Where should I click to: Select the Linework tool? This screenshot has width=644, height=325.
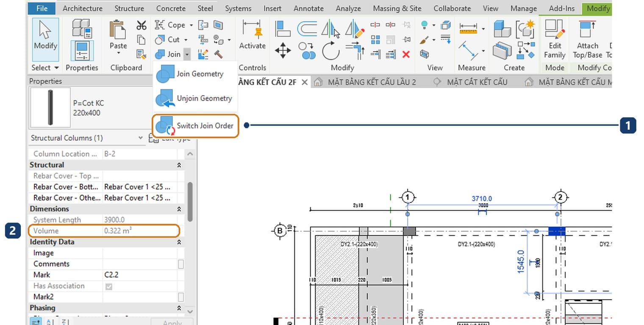445,39
